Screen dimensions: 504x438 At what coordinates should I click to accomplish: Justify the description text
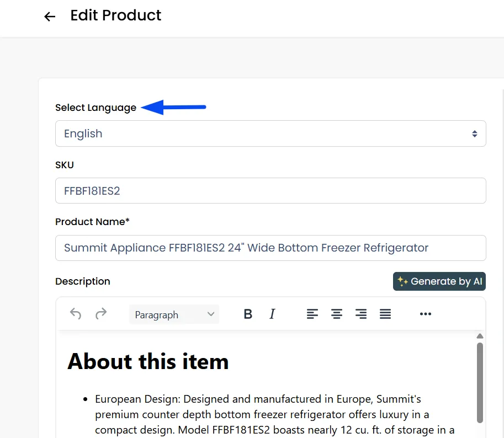385,314
